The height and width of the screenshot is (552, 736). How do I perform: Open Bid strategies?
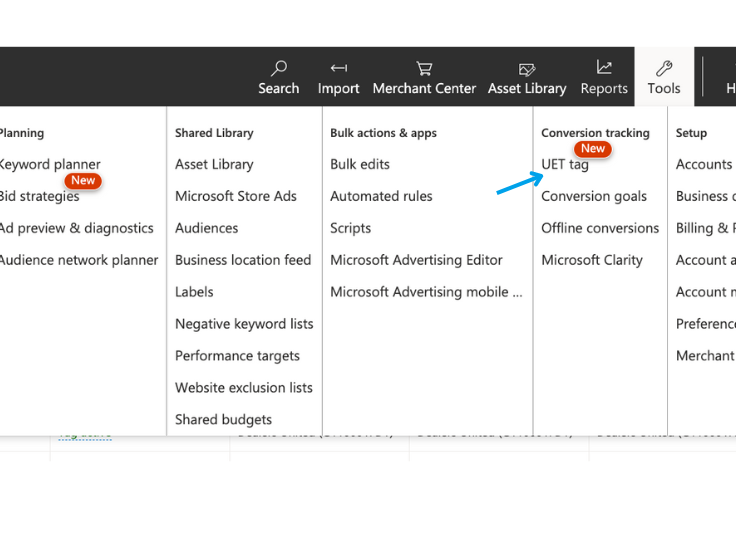pos(39,196)
